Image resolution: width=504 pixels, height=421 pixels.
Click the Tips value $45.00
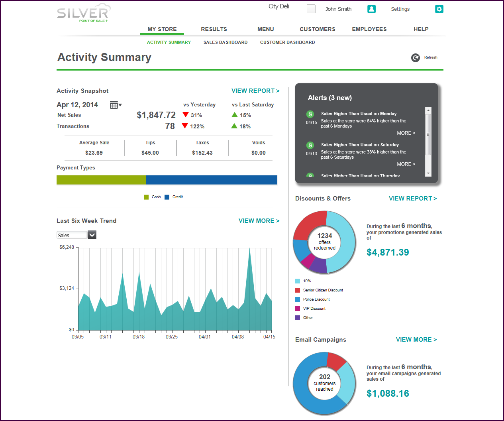pyautogui.click(x=150, y=153)
